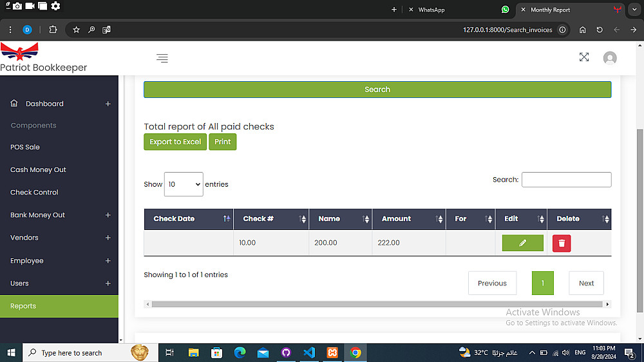
Task: Open site information icon in address bar
Action: [562, 30]
